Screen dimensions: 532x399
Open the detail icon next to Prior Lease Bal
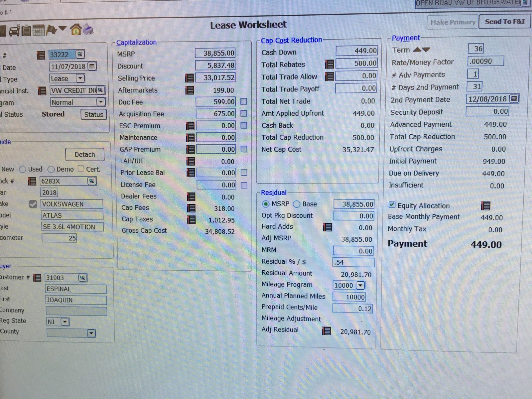(x=191, y=173)
